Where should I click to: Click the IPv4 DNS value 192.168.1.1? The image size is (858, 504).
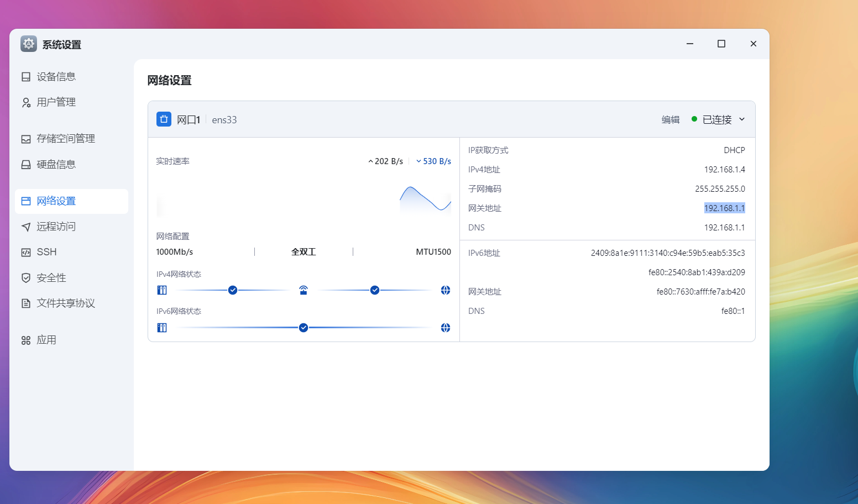pyautogui.click(x=724, y=228)
